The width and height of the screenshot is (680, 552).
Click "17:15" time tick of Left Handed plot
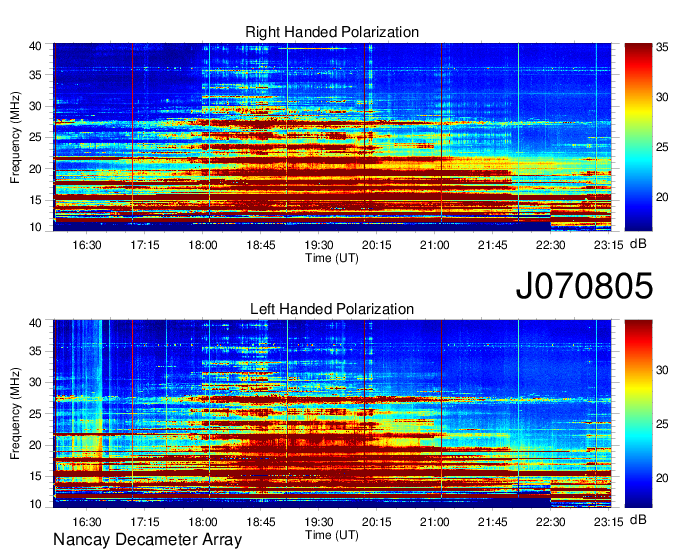point(144,522)
